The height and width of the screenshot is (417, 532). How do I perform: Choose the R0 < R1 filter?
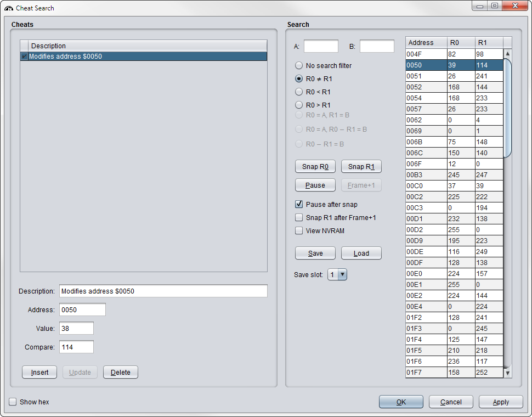tap(299, 92)
